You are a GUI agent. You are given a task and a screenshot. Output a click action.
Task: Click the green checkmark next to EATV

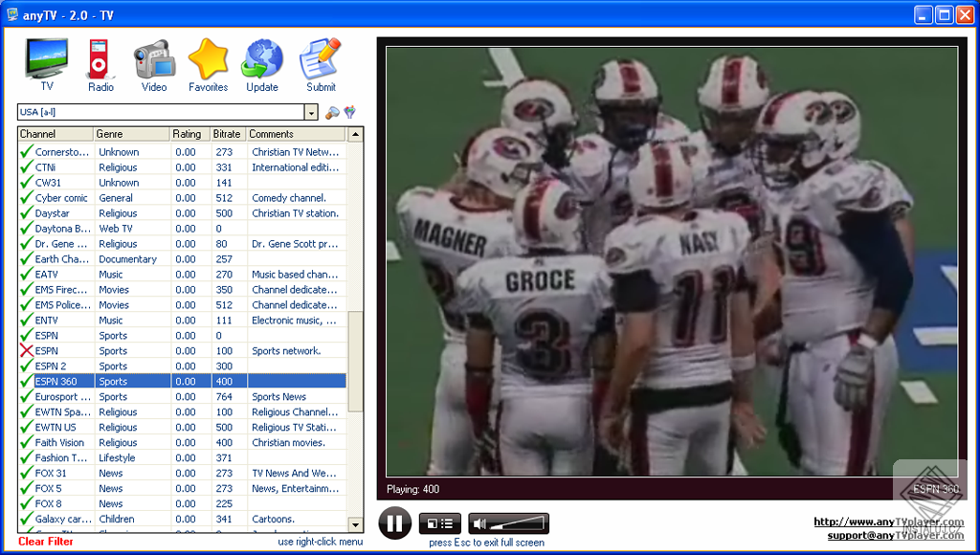point(26,275)
